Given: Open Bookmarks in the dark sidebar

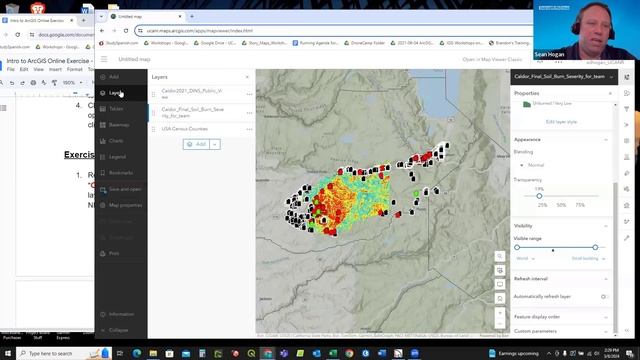Looking at the screenshot, I should point(121,173).
